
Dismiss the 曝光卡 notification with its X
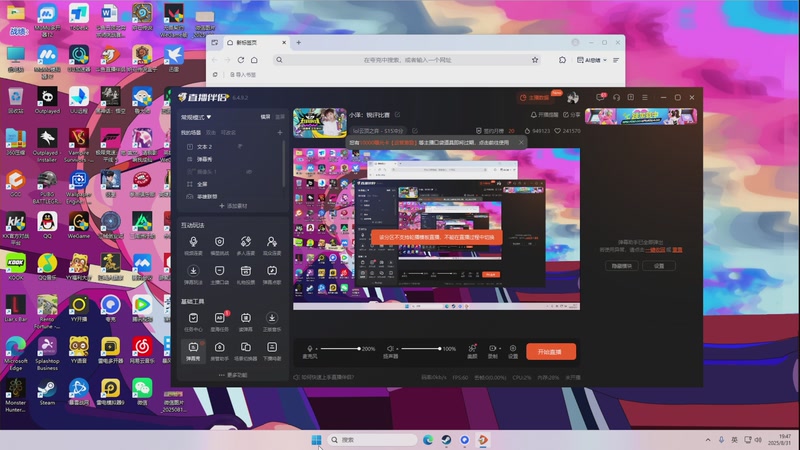(521, 142)
